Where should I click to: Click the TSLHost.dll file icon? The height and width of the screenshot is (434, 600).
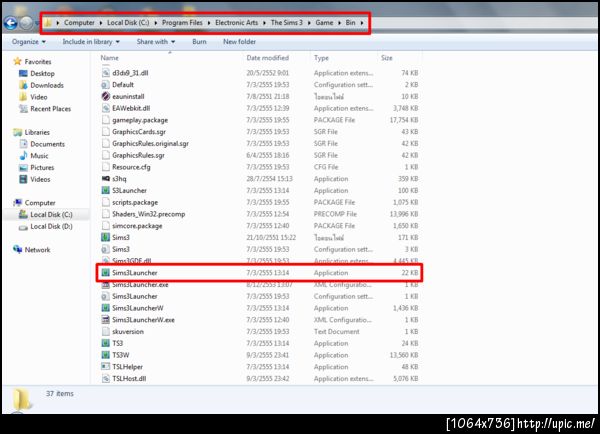click(x=106, y=379)
